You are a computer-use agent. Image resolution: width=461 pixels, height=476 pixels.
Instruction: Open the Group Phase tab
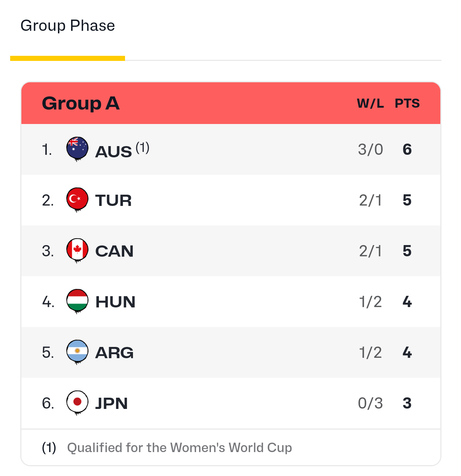coord(68,26)
